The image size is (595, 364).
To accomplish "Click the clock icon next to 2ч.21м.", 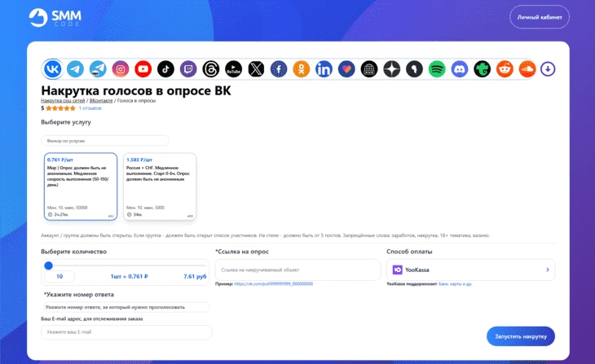I will (x=50, y=215).
